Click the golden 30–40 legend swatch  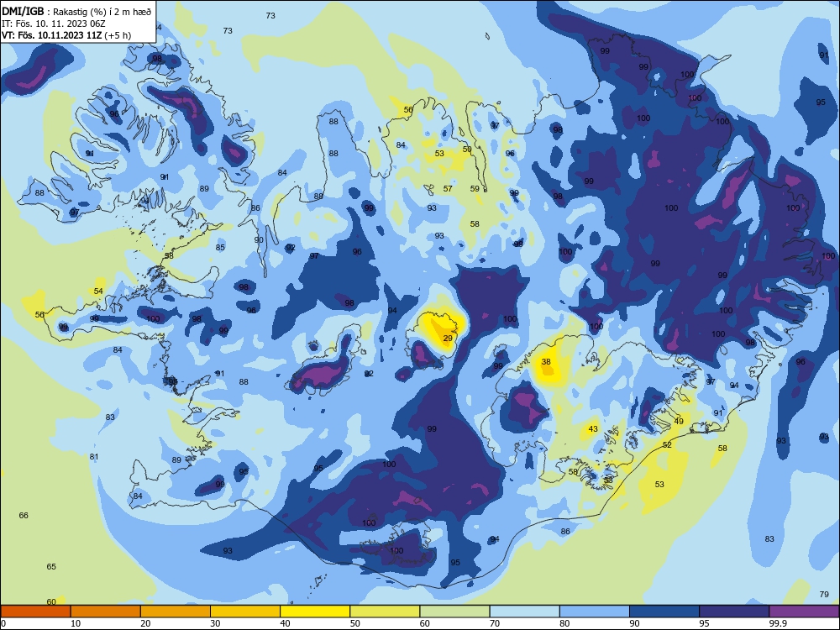pos(245,612)
